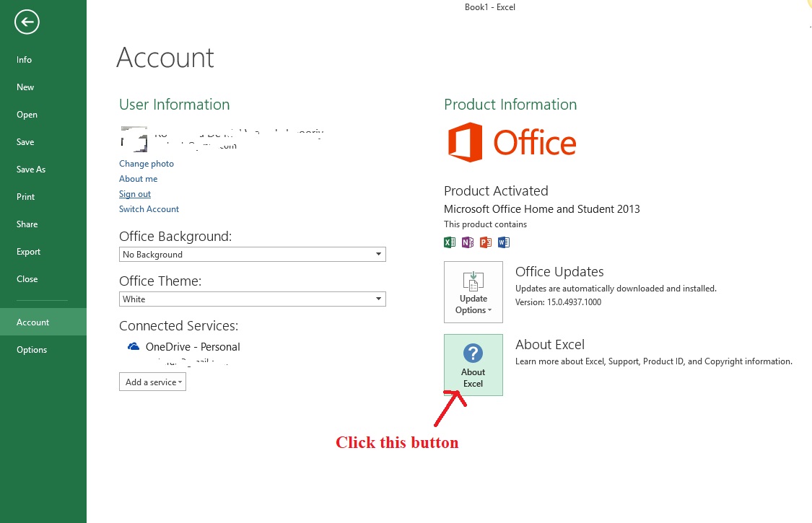Click the Word app icon

click(x=503, y=242)
